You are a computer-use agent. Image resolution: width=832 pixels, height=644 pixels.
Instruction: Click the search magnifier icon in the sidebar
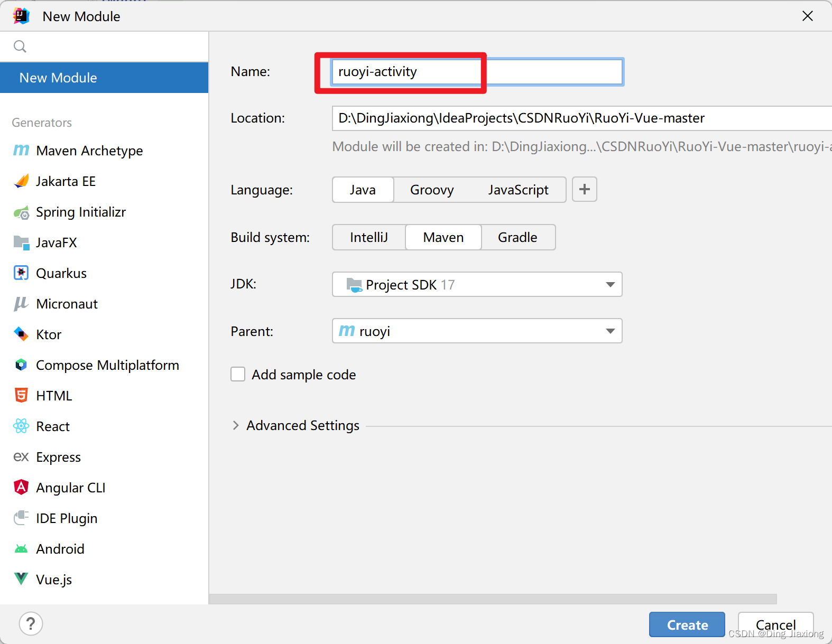[x=20, y=46]
